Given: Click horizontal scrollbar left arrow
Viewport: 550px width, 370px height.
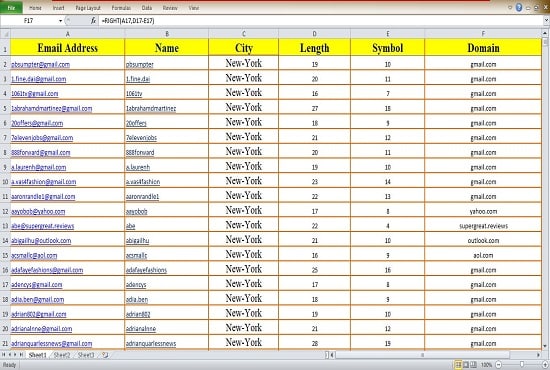Looking at the screenshot, I should click(x=332, y=355).
